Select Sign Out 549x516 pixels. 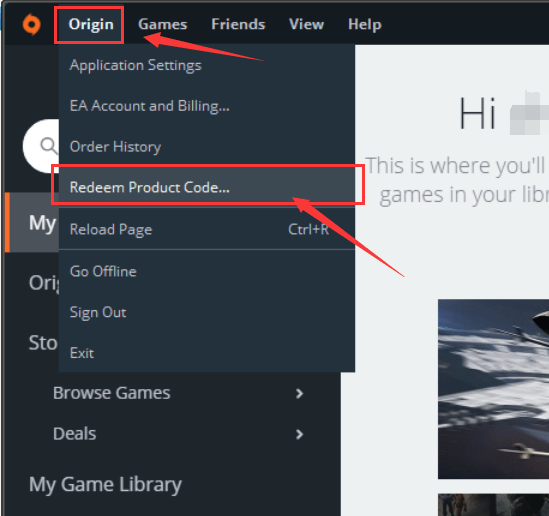click(x=207, y=312)
